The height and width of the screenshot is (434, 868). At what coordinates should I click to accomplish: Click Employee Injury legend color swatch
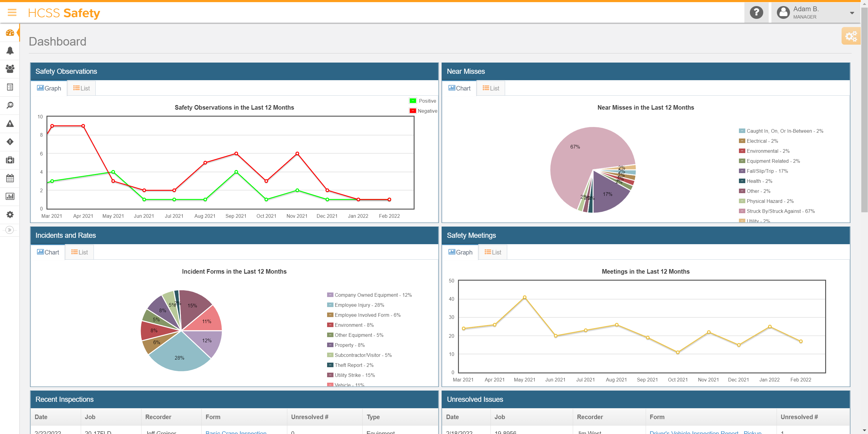tap(330, 305)
